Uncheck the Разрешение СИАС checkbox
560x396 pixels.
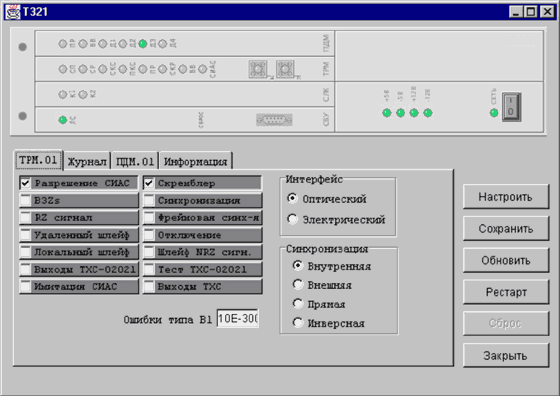(25, 183)
